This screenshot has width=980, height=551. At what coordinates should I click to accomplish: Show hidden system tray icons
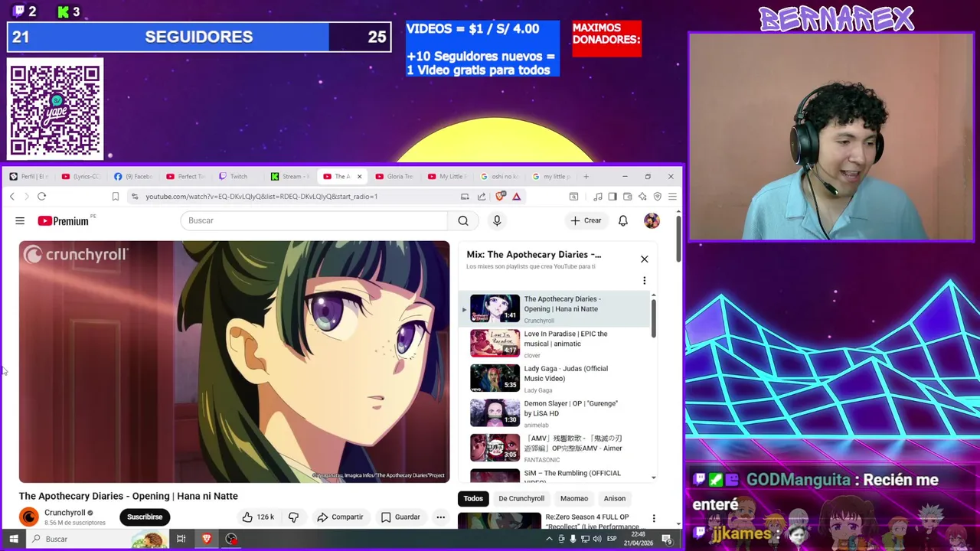click(x=549, y=539)
